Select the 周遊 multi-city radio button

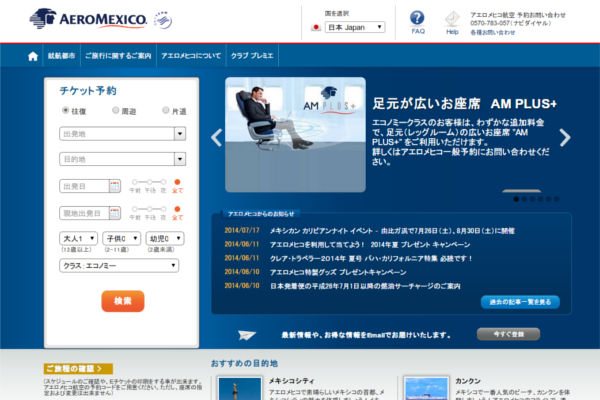point(116,110)
